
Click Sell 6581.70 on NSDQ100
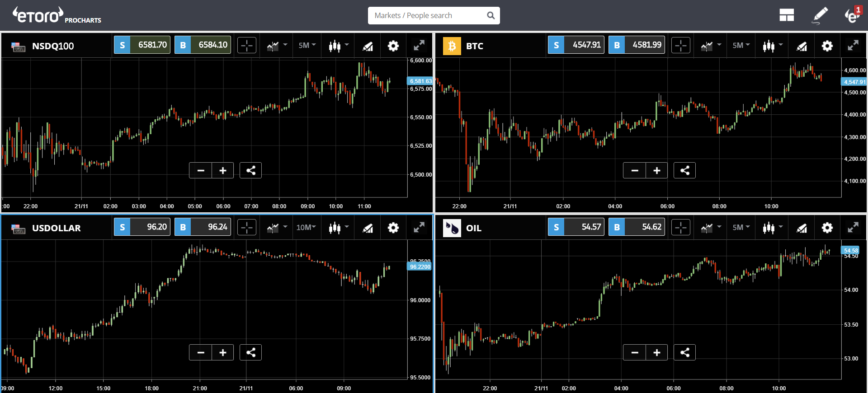(x=142, y=45)
